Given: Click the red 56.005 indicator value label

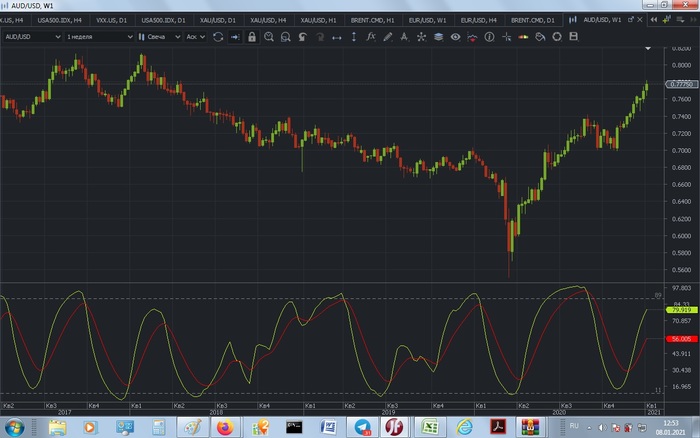Looking at the screenshot, I should (683, 339).
